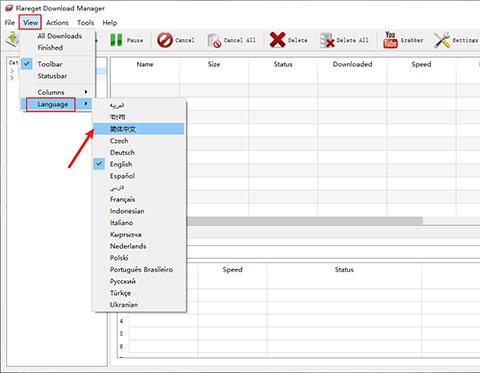Select Français language
This screenshot has height=373, width=480.
tap(139, 199)
